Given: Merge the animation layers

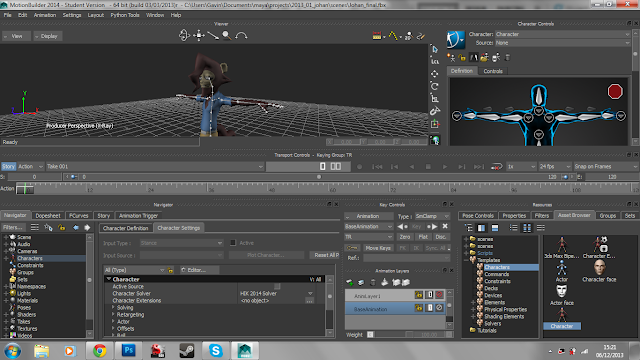Looking at the screenshot, I should tap(384, 282).
